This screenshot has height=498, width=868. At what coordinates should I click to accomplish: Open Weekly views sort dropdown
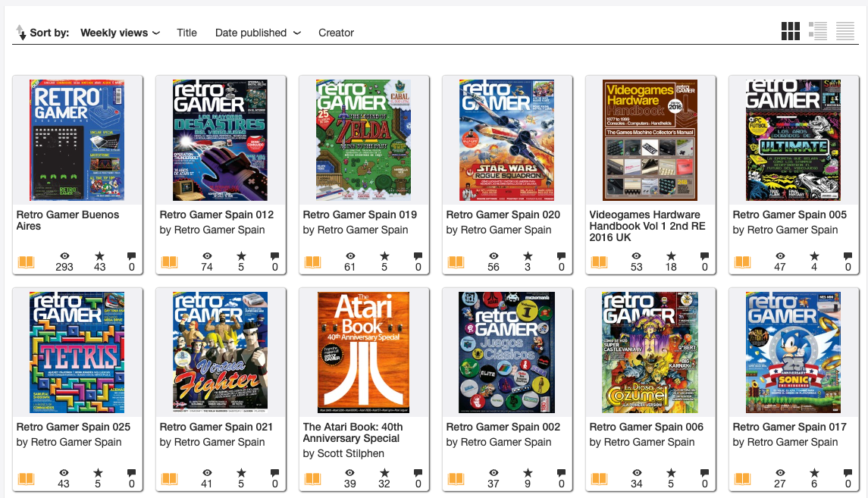[120, 33]
